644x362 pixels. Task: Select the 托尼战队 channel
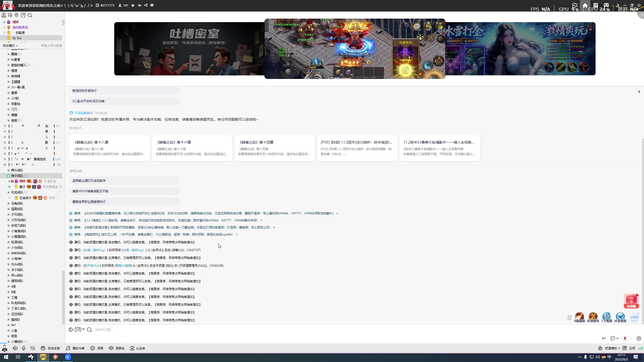[17, 192]
